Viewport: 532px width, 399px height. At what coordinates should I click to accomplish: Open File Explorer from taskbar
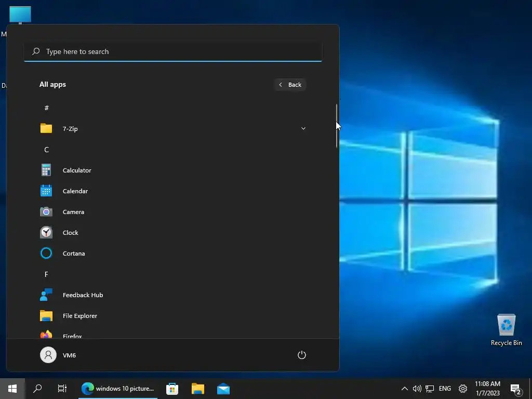pos(198,389)
